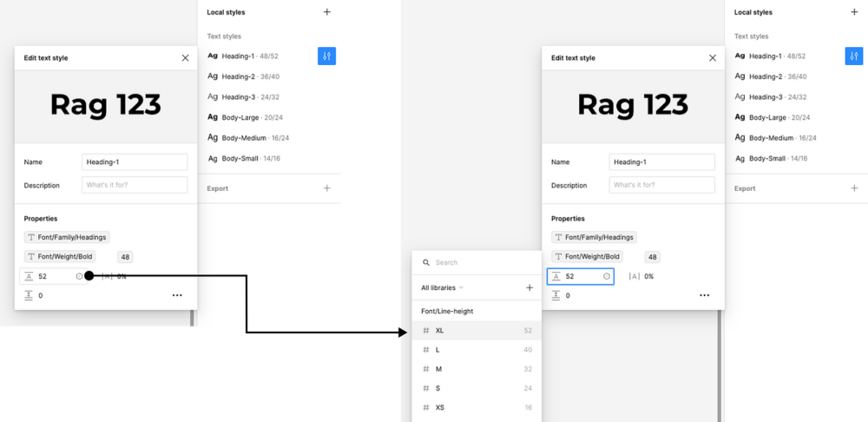Click the paragraph spacing icon in right panel
This screenshot has width=868, height=422.
556,296
